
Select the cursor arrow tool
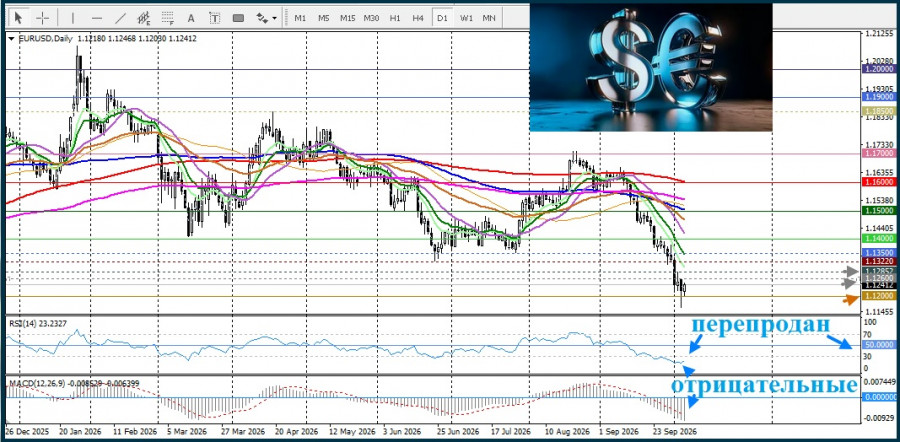pos(18,18)
